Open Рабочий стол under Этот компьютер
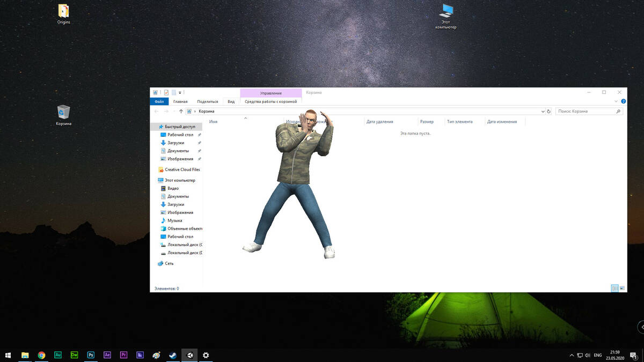Screen dimensions: 644x362 [x=177, y=237]
